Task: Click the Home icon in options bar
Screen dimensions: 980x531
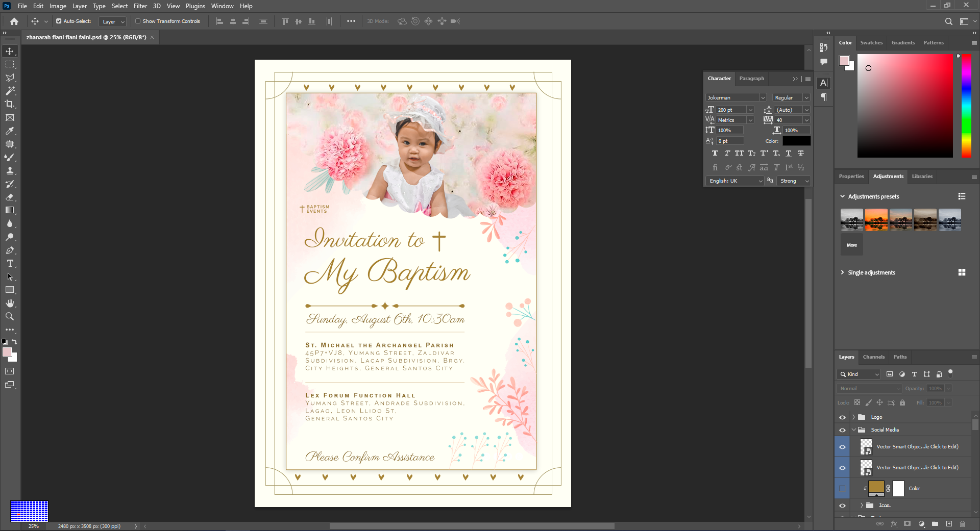Action: pyautogui.click(x=14, y=21)
